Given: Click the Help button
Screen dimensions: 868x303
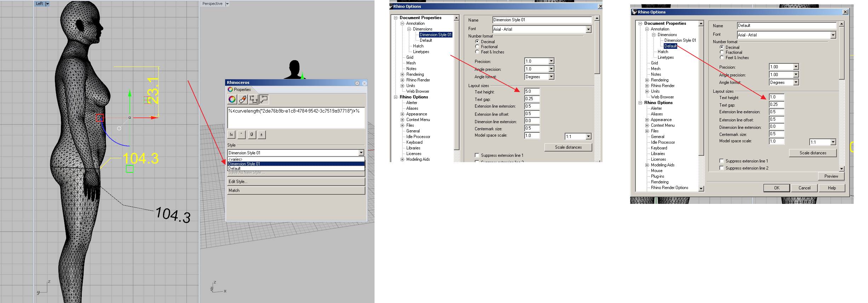Looking at the screenshot, I should pyautogui.click(x=832, y=188).
